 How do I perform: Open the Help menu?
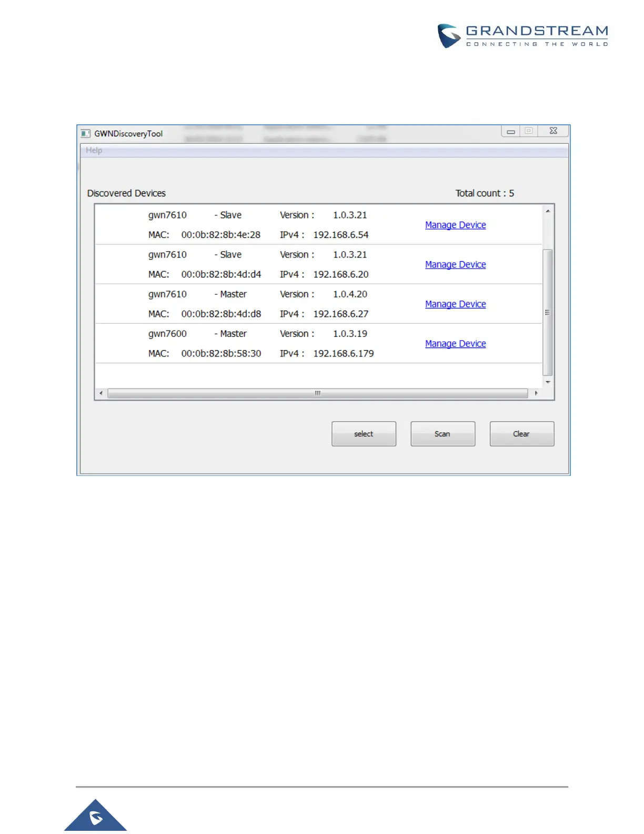(94, 151)
